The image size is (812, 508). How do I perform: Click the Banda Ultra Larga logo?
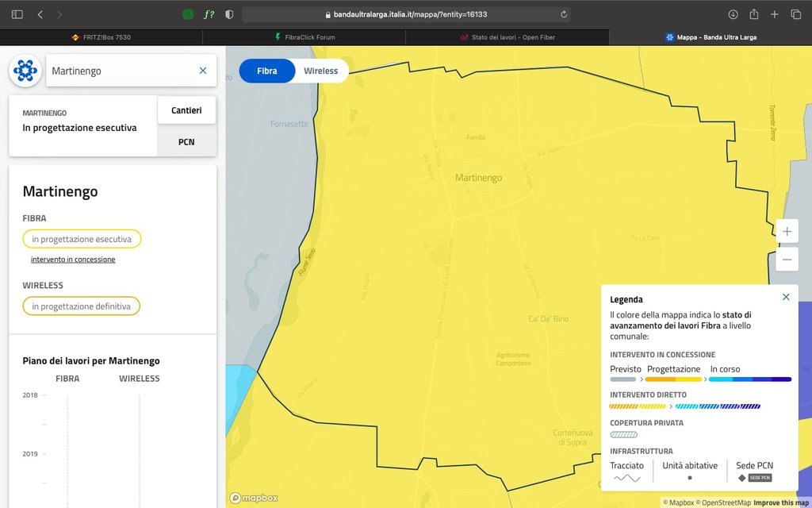tap(25, 71)
